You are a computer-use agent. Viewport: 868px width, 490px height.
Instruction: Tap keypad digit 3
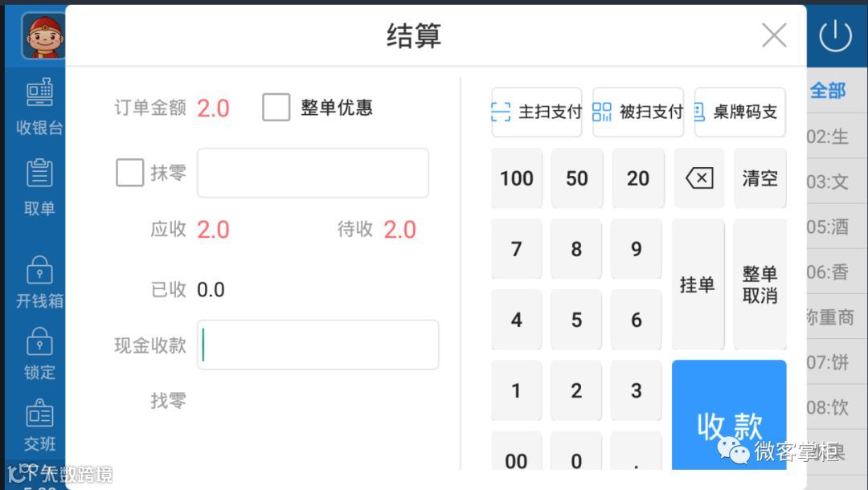point(637,390)
